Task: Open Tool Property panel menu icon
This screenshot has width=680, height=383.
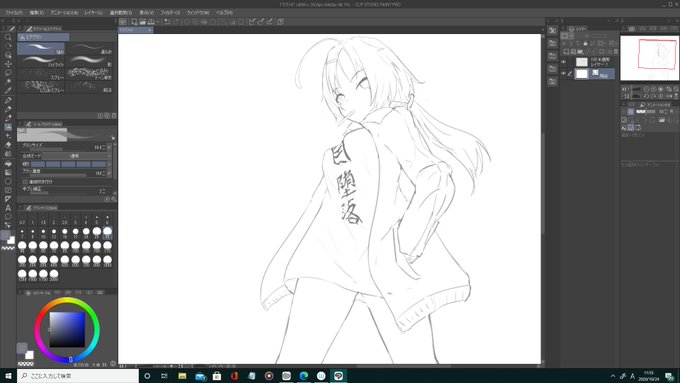Action: pos(20,124)
